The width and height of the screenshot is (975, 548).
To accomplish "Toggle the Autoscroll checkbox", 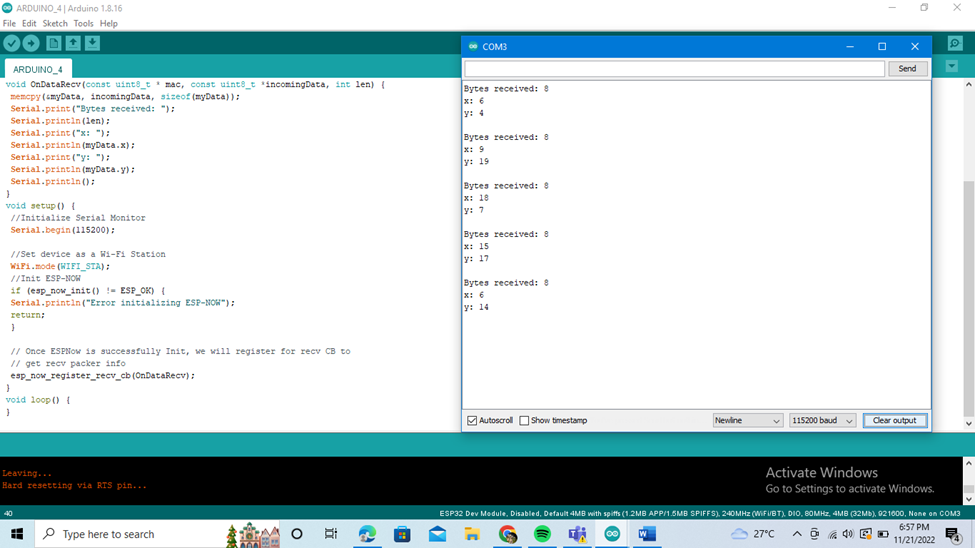I will [472, 420].
